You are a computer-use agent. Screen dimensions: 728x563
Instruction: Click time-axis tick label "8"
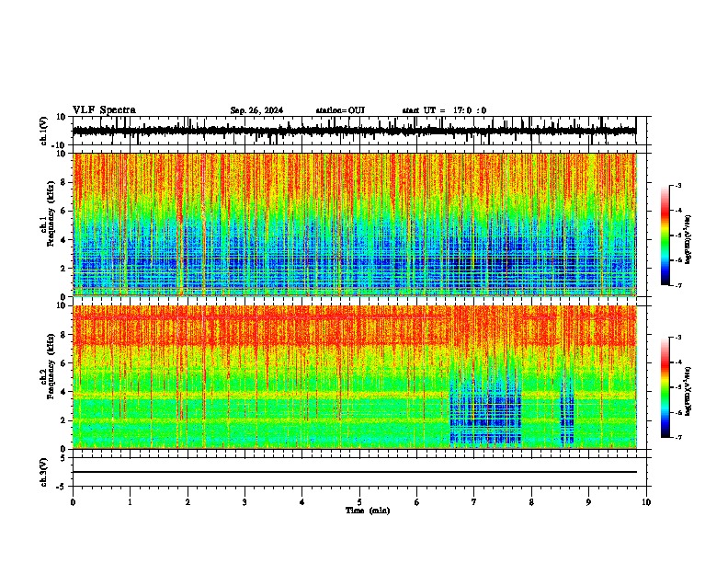click(531, 502)
